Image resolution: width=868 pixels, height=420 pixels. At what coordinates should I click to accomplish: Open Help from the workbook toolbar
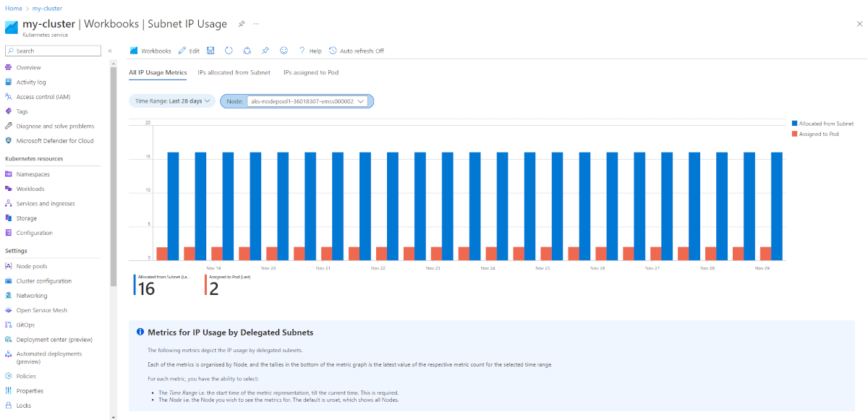point(310,51)
